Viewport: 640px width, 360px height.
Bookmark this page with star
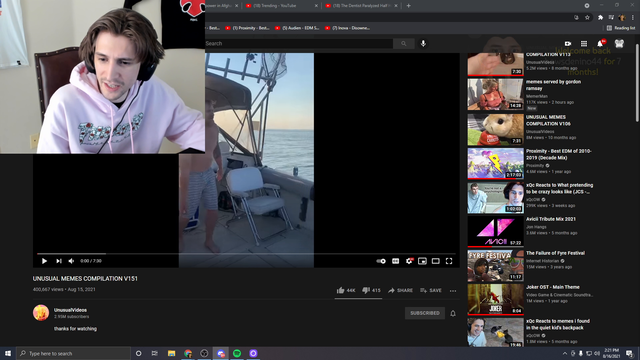(x=587, y=18)
